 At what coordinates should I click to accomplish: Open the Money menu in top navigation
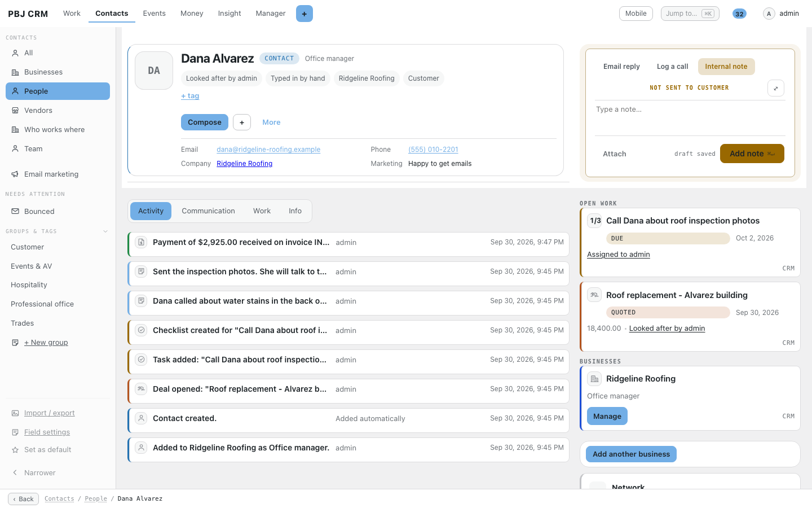click(192, 14)
